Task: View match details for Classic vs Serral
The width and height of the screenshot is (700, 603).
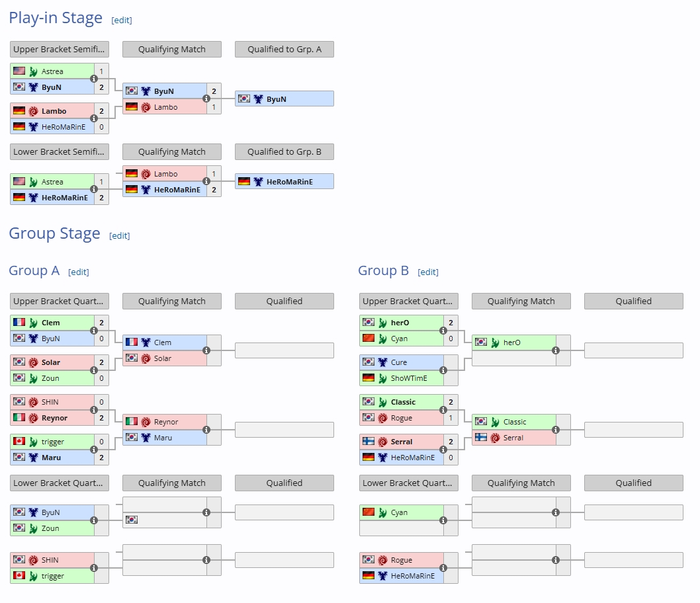Action: [x=556, y=430]
